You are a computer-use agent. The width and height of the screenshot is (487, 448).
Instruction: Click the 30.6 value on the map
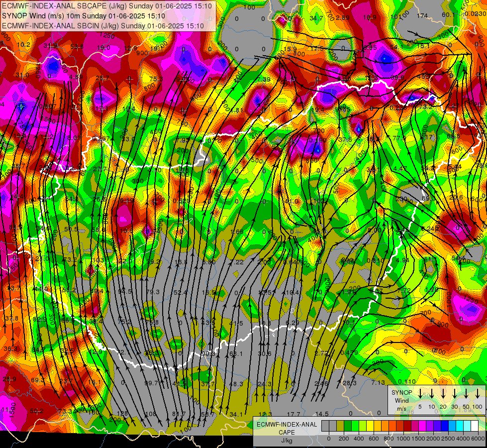tap(265, 353)
